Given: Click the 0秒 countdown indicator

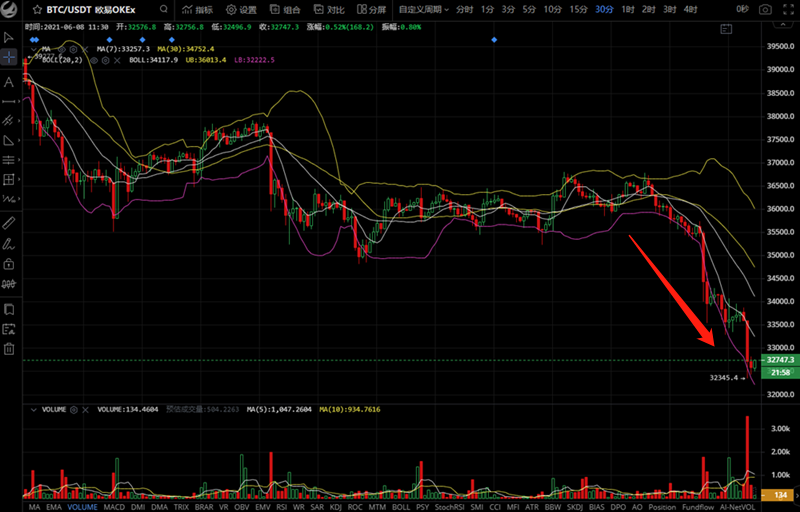Looking at the screenshot, I should click(x=742, y=9).
